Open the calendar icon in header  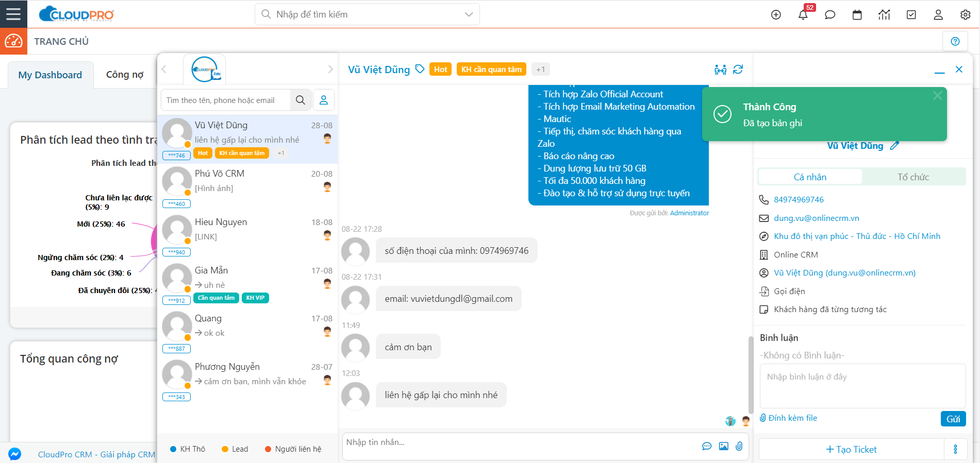click(x=857, y=14)
